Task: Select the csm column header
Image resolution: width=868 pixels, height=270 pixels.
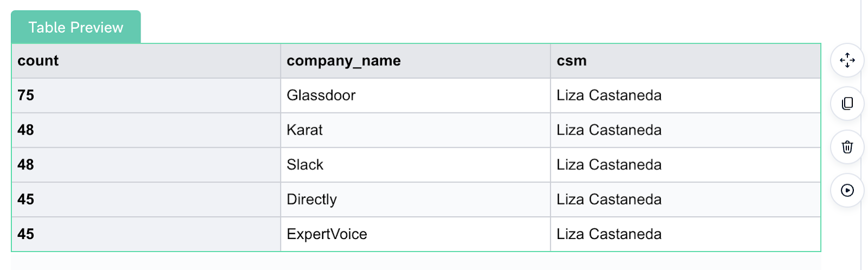Action: coord(685,61)
